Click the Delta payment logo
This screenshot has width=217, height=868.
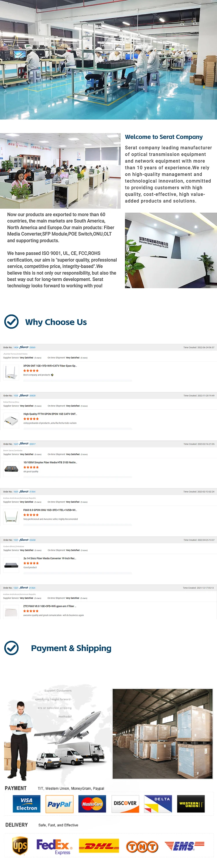(x=158, y=804)
